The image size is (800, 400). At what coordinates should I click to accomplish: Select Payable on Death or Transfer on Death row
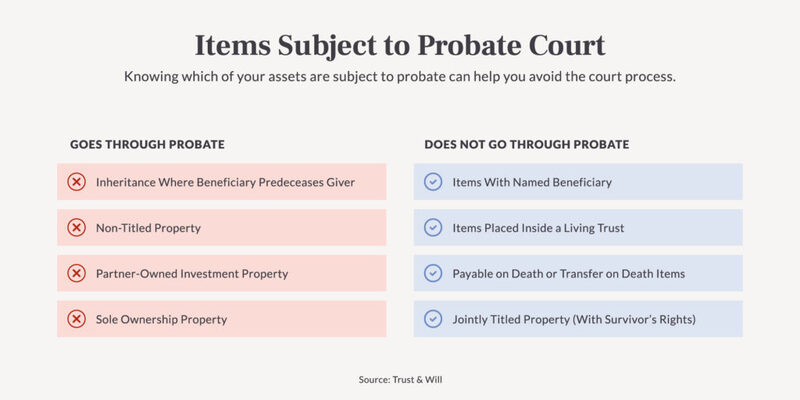click(x=578, y=273)
